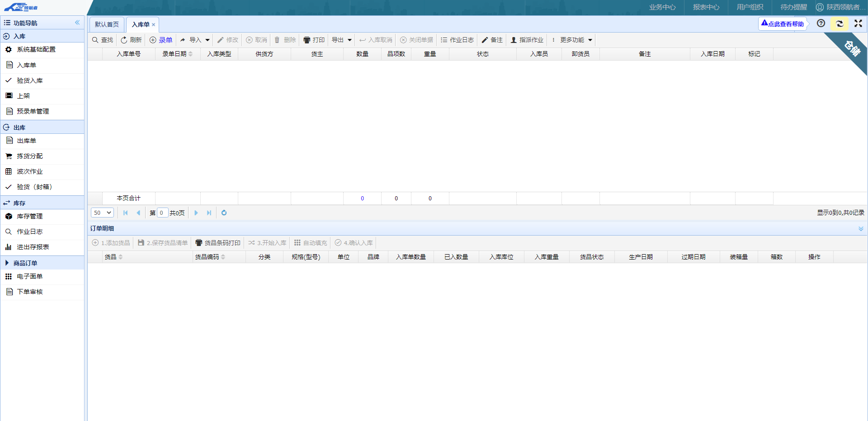Viewport: 868px width, 421px height.
Task: Click the page number input field
Action: (x=162, y=213)
